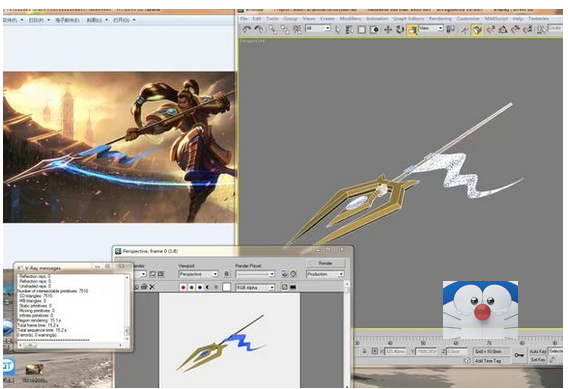This screenshot has width=568, height=389.
Task: Open the Viewport dropdown showing Perspective
Action: click(198, 274)
